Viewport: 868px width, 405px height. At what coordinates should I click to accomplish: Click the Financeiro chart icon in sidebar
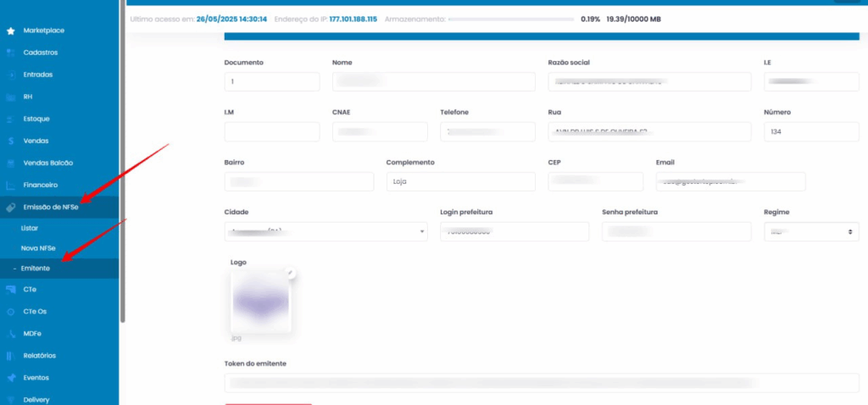10,185
